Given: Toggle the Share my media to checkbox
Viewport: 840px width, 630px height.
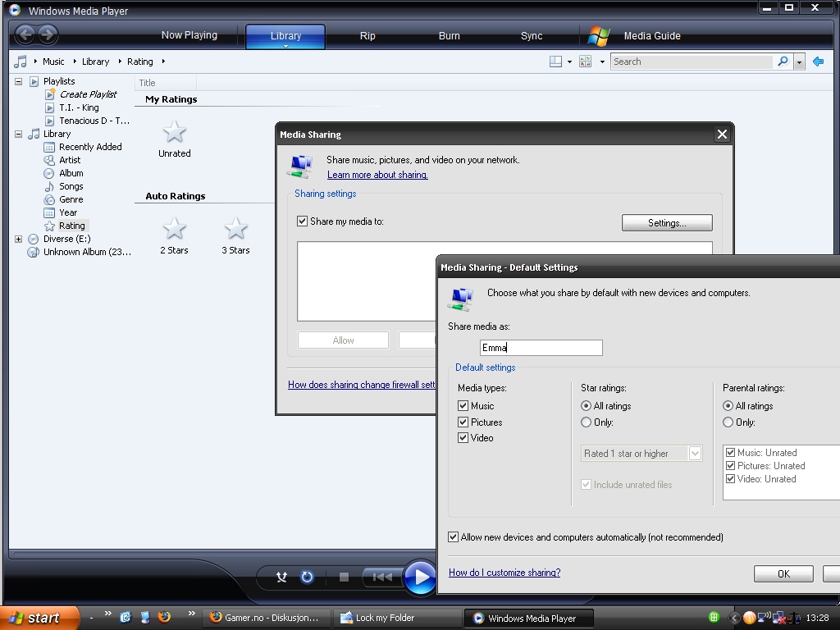Looking at the screenshot, I should coord(302,221).
